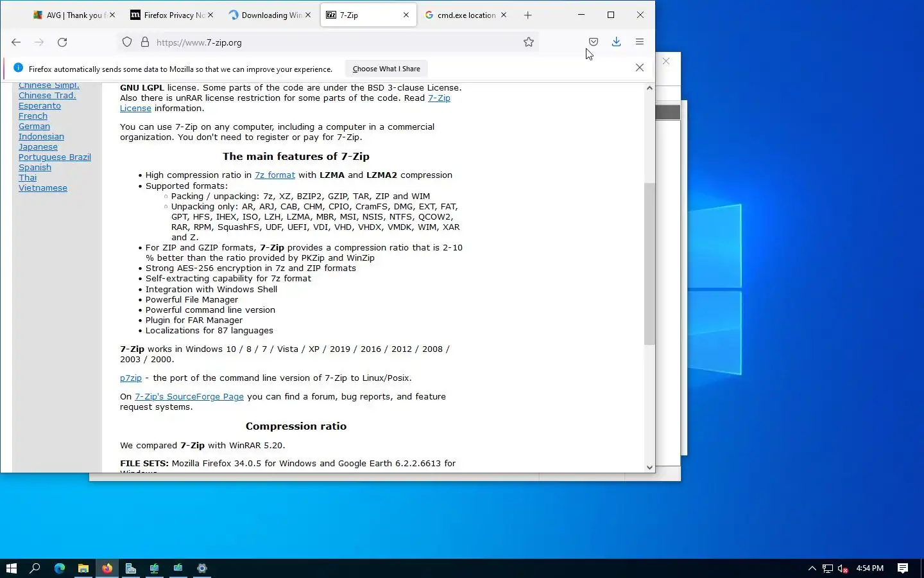
Task: Reload the 7-zip.org page
Action: click(62, 42)
